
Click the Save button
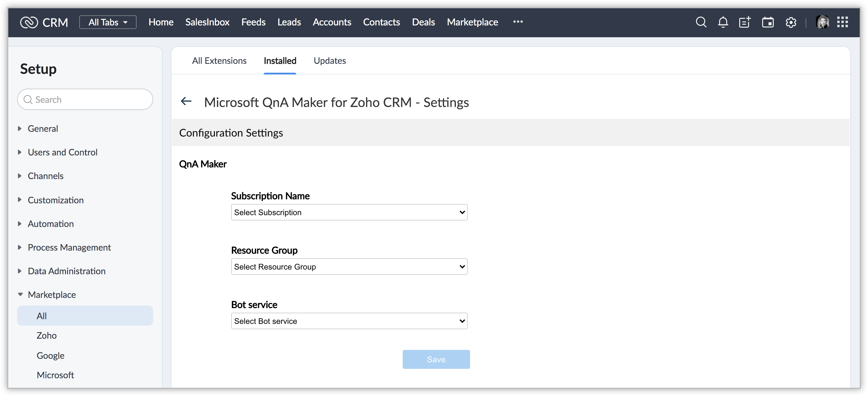(436, 359)
